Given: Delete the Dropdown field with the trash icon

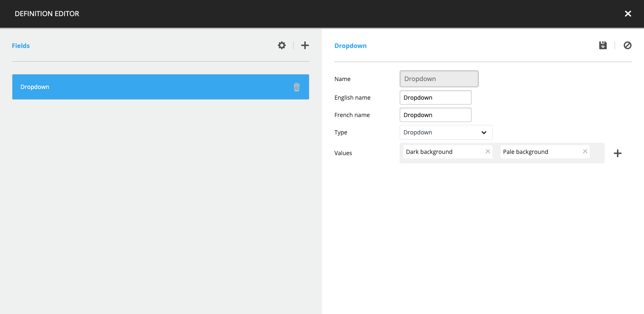Looking at the screenshot, I should pyautogui.click(x=297, y=87).
